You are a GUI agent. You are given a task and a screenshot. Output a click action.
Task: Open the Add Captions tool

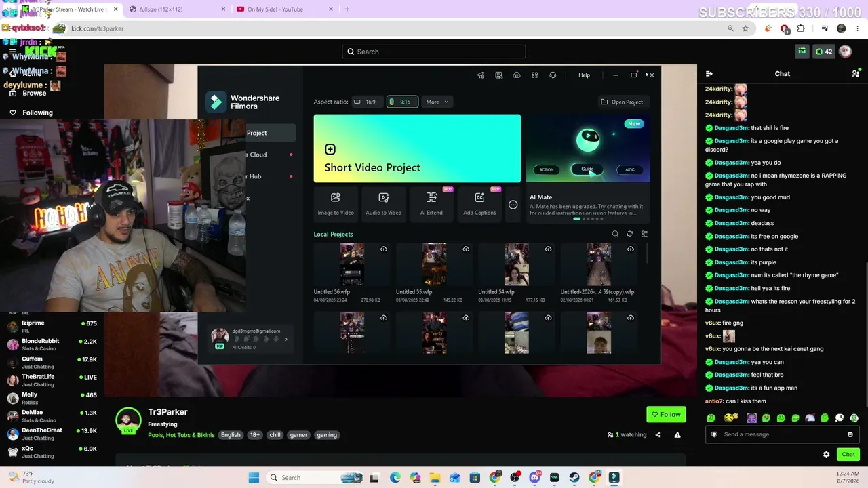click(x=479, y=203)
